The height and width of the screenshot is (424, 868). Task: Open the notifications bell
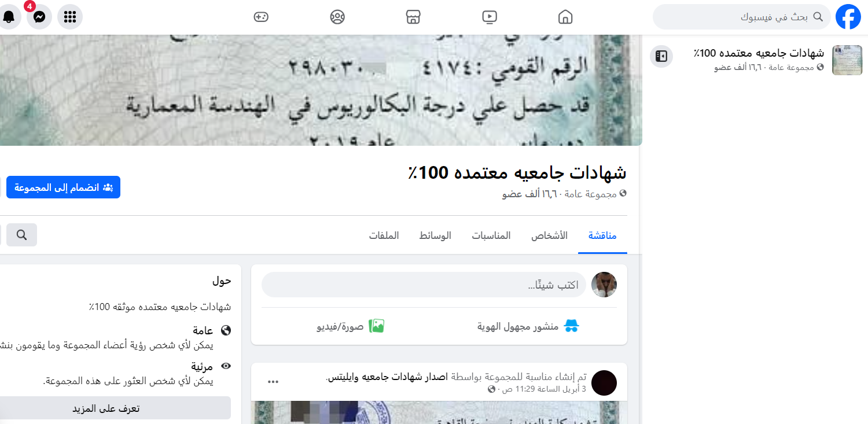click(x=9, y=17)
